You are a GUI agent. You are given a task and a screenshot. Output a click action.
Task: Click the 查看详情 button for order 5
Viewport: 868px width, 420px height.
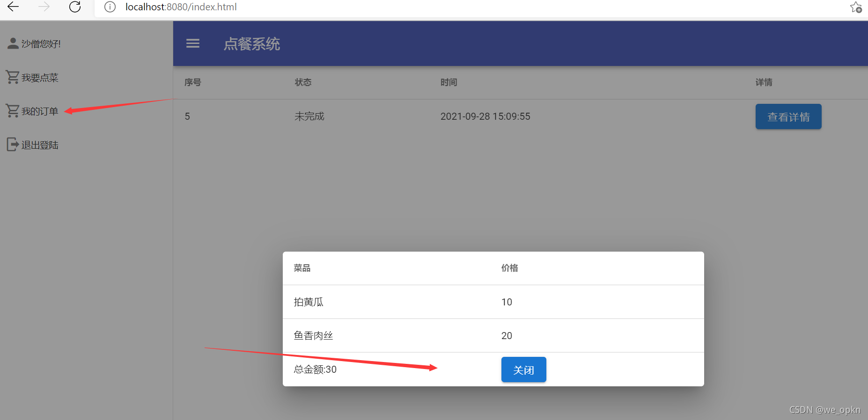[x=788, y=116]
